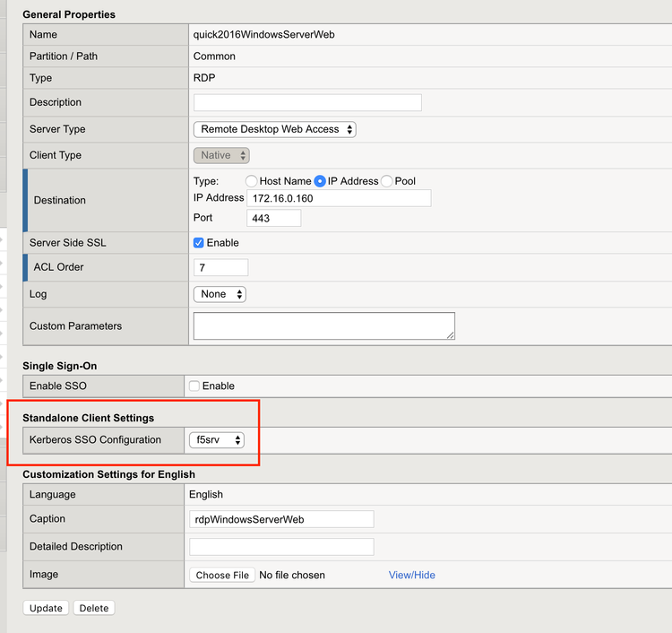
Task: Enable the Single Sign-On SSO checkbox
Action: 194,386
